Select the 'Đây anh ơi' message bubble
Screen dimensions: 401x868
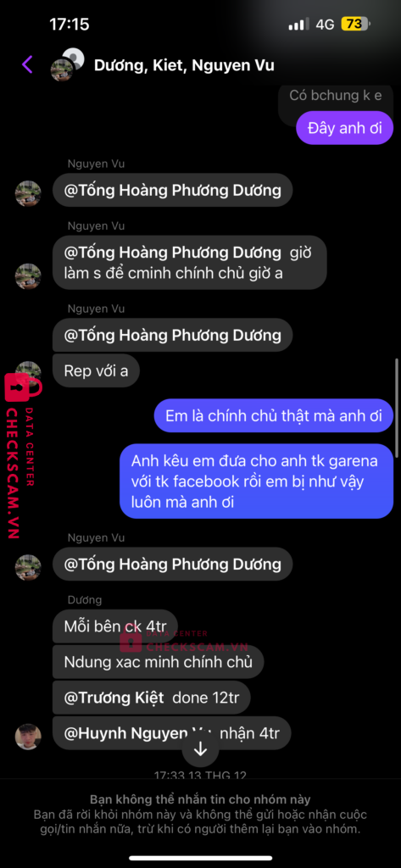(x=344, y=129)
